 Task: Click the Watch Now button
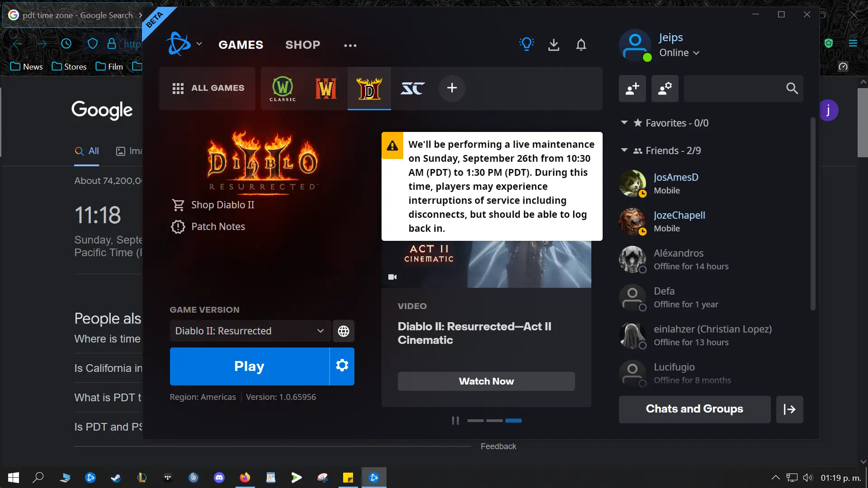486,381
